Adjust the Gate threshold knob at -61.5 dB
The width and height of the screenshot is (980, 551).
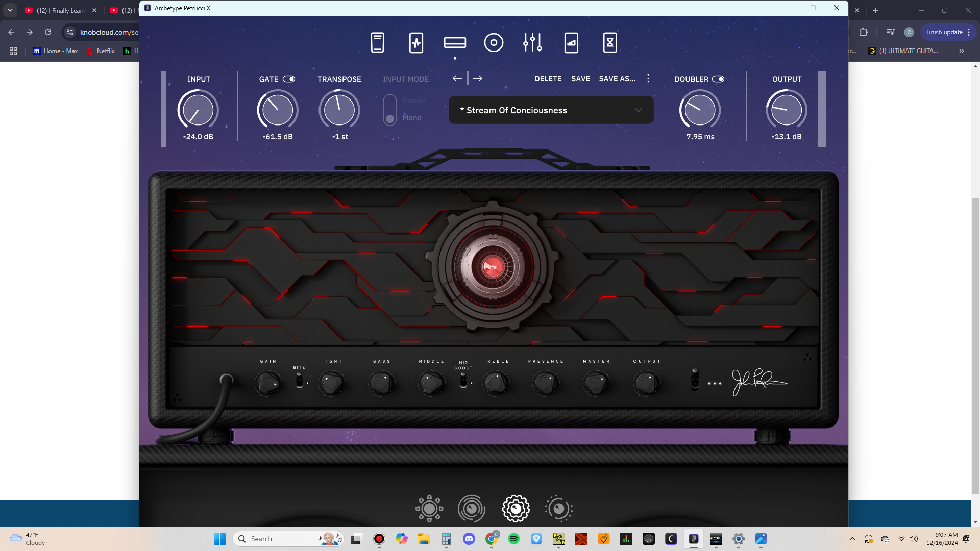(278, 110)
